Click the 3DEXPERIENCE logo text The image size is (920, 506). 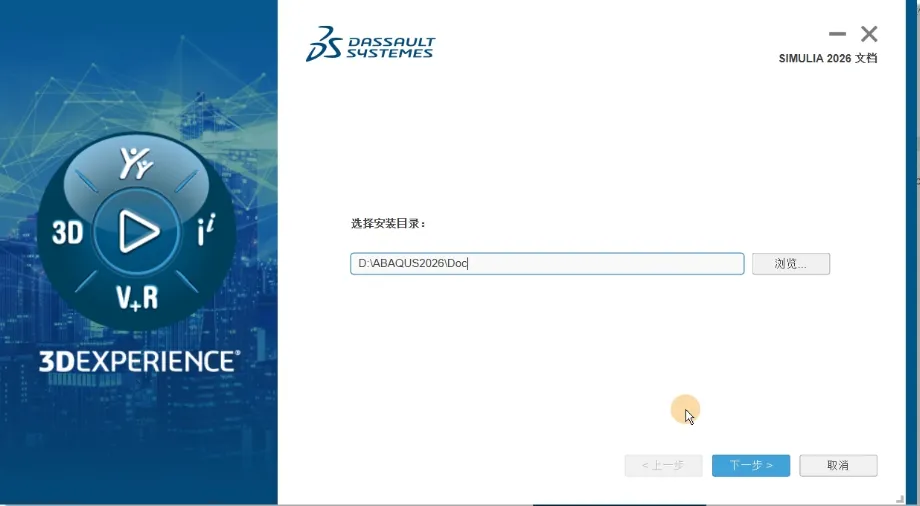[x=139, y=361]
